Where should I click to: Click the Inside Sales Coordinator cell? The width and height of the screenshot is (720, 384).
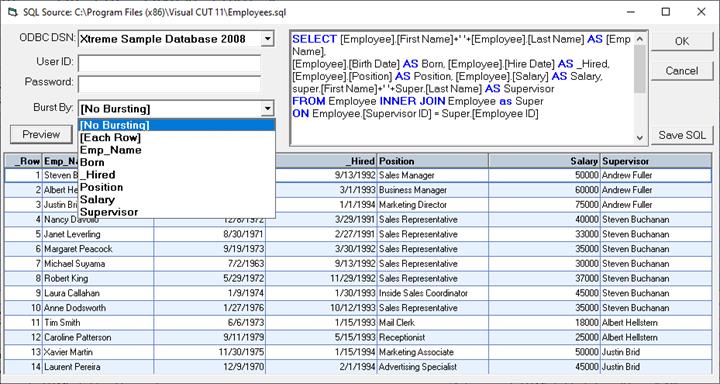433,293
